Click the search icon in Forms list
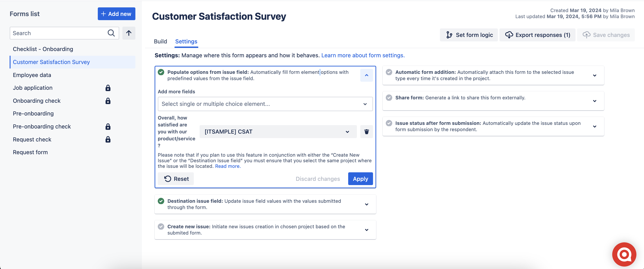The height and width of the screenshot is (269, 644). 111,33
